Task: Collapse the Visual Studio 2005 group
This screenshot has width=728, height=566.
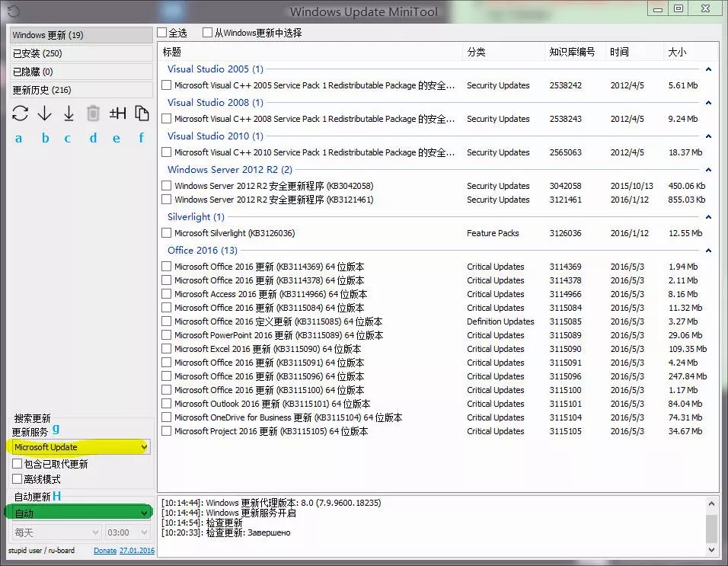Action: click(x=708, y=69)
